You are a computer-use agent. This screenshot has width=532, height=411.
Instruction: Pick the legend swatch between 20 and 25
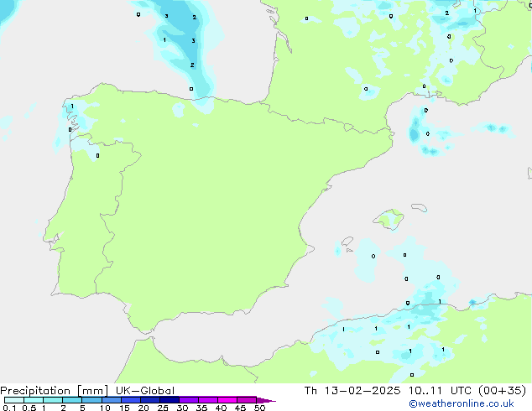pos(150,400)
